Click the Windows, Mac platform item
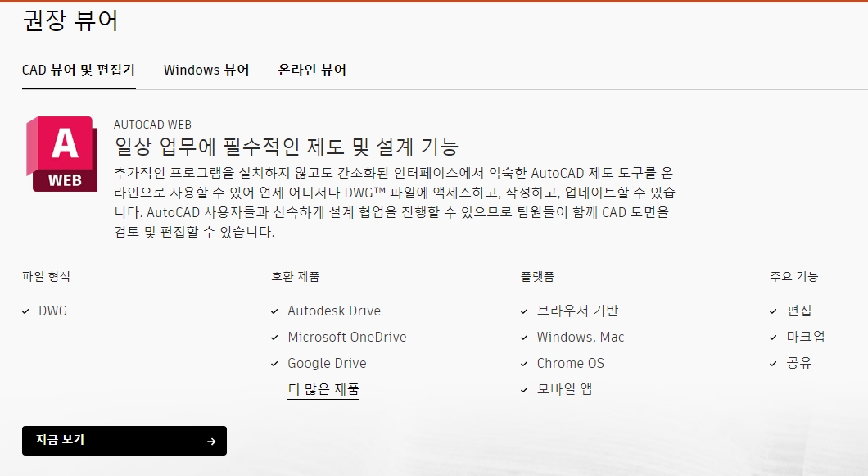 (581, 337)
